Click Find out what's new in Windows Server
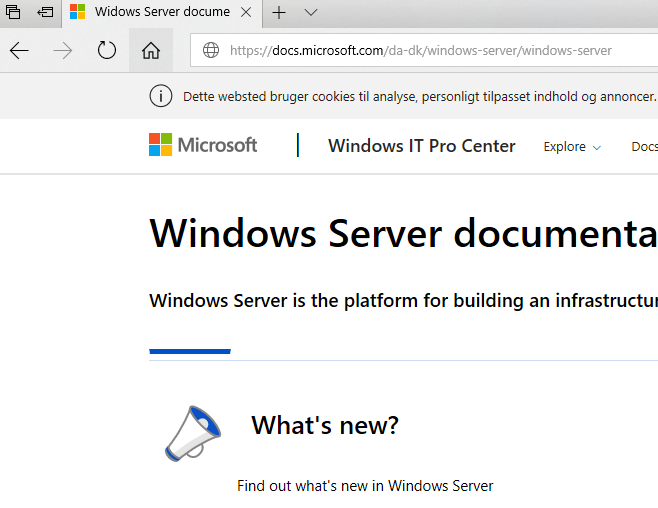Viewport: 658px width, 508px height. click(365, 486)
